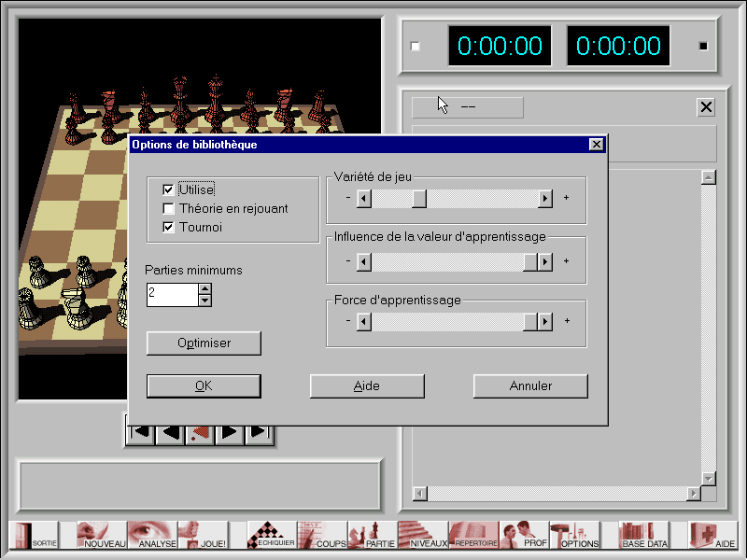Click the Optimiser button

tap(204, 343)
